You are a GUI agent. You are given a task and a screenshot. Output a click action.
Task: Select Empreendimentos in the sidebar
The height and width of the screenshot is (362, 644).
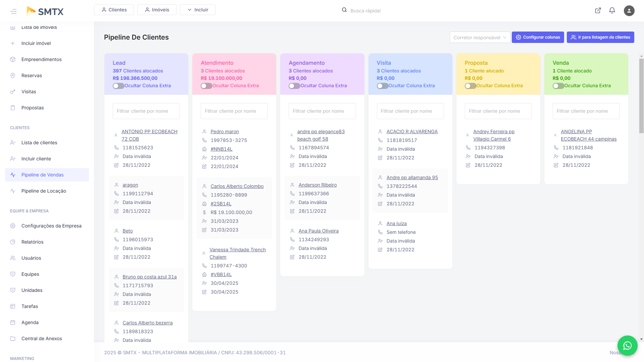pyautogui.click(x=41, y=59)
